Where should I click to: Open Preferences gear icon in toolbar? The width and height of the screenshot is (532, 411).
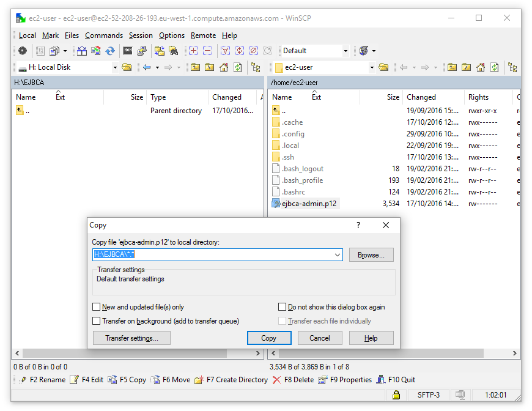23,51
